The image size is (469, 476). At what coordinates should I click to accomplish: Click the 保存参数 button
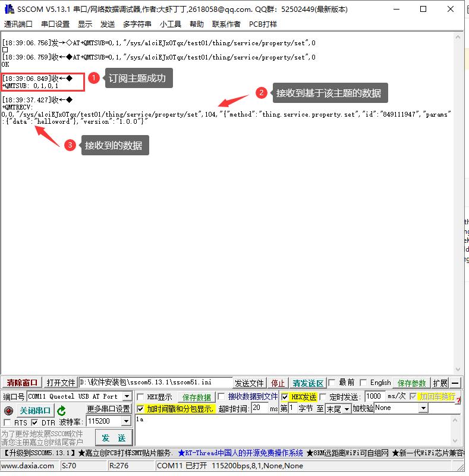tap(412, 383)
